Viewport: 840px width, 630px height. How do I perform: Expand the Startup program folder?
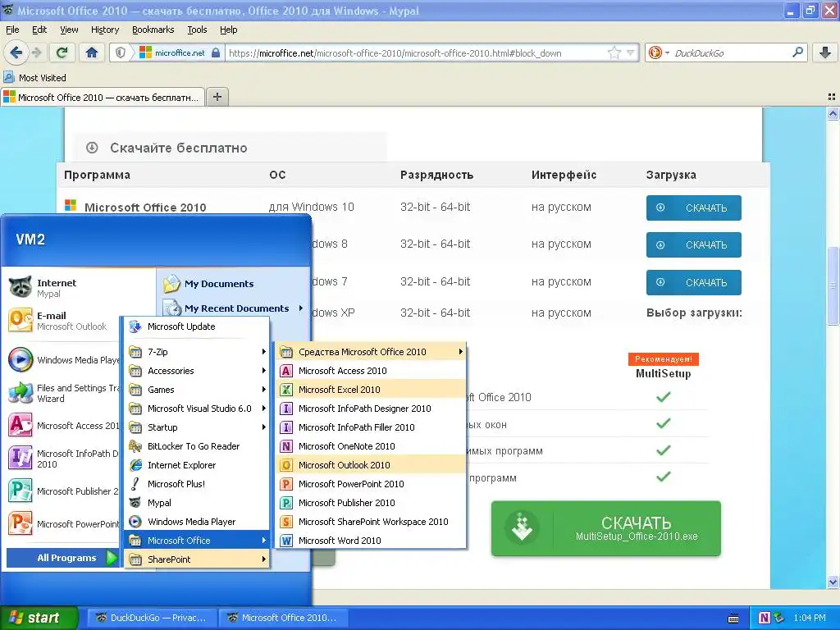point(197,427)
